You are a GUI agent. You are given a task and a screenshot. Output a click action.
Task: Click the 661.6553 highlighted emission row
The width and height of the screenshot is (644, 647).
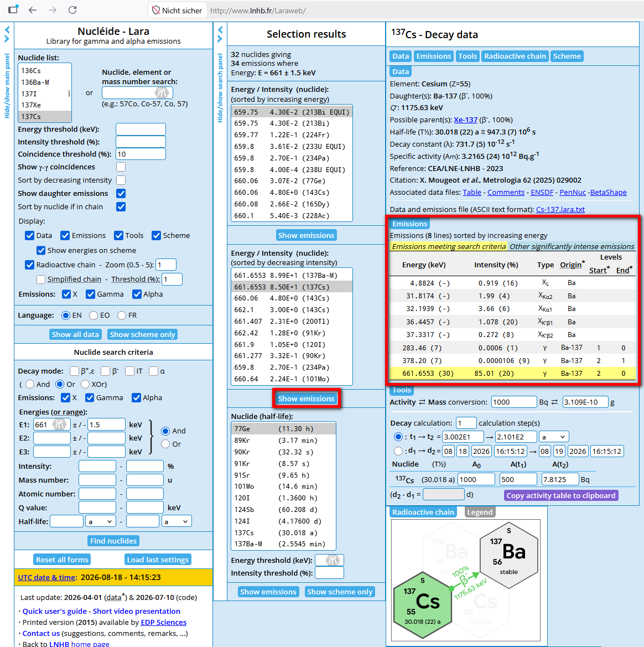512,374
